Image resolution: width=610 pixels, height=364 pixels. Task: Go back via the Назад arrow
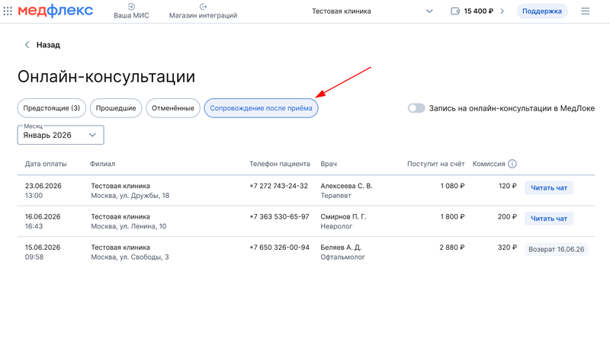27,45
